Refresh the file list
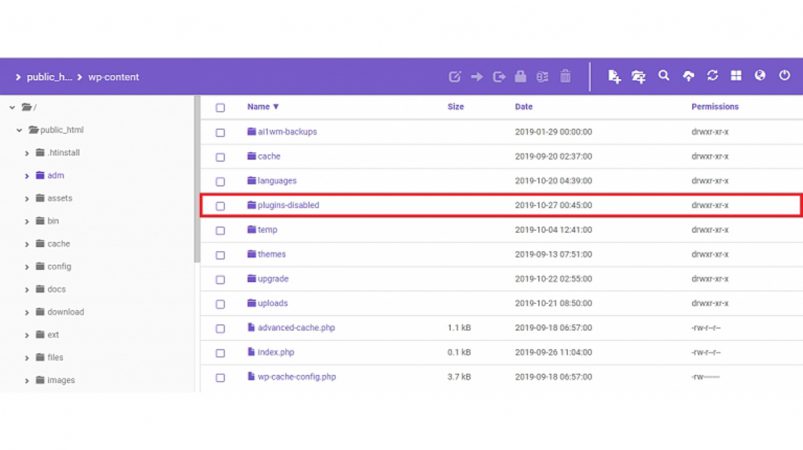803x450 pixels. pos(712,76)
